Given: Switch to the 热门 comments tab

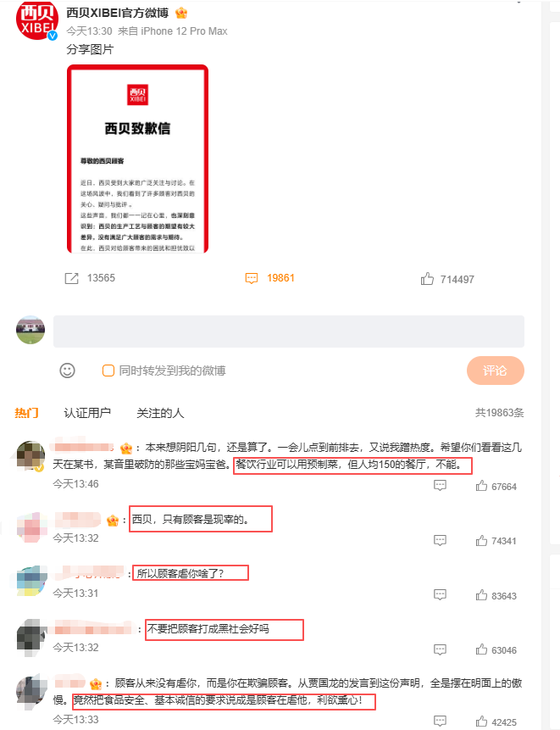Looking at the screenshot, I should pyautogui.click(x=26, y=413).
